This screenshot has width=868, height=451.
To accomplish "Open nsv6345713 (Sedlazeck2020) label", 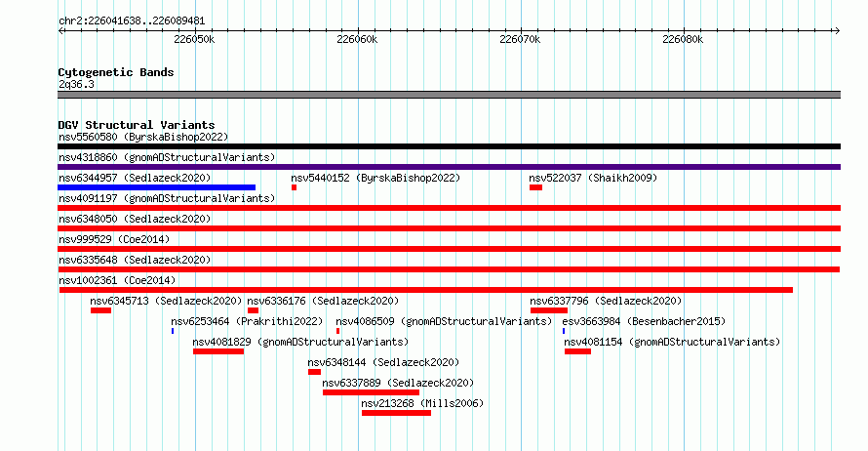I will (166, 301).
